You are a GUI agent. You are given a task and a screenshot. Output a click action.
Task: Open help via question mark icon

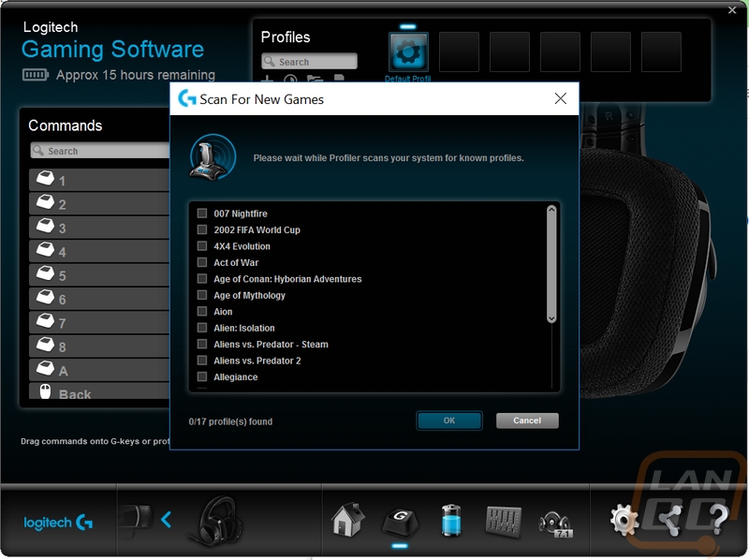(718, 519)
